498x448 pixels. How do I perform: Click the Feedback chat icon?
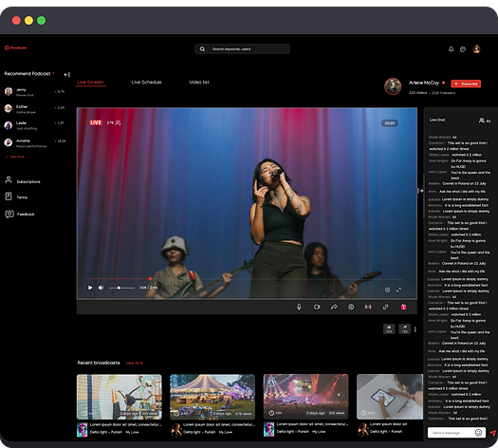pos(9,215)
